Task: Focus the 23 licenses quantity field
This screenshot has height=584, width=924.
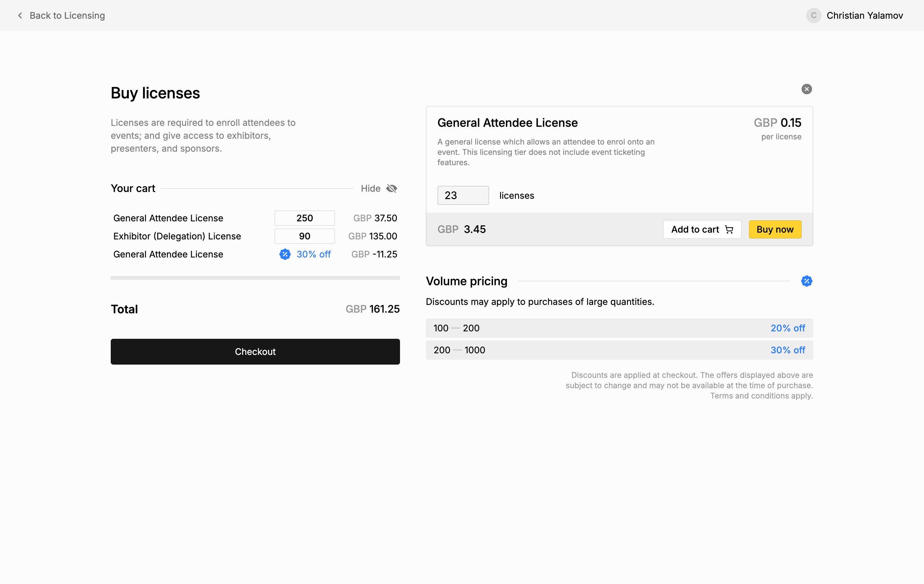Action: (x=463, y=196)
